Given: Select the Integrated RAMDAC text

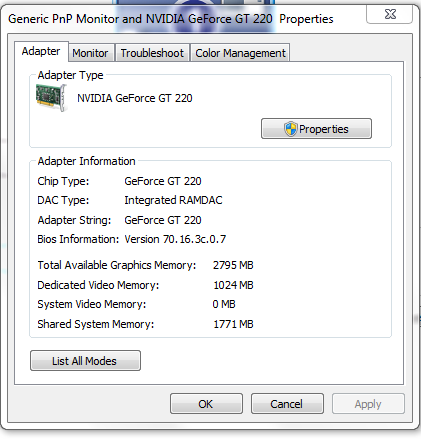Looking at the screenshot, I should [173, 200].
